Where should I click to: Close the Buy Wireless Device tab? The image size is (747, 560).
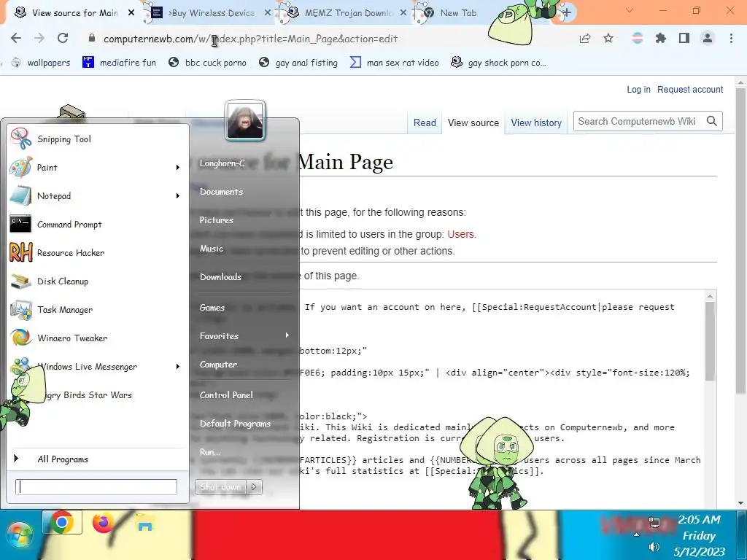click(x=268, y=13)
